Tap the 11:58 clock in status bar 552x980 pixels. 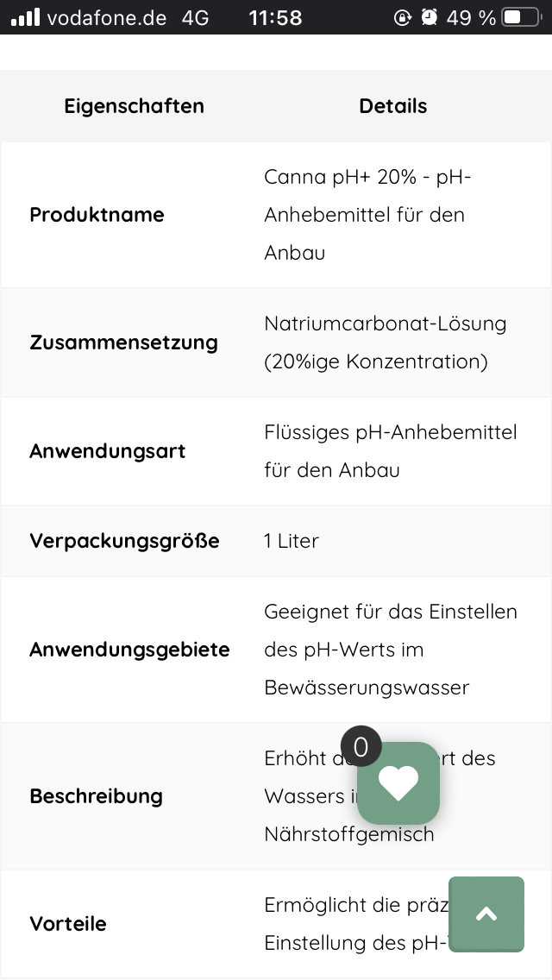tap(275, 17)
